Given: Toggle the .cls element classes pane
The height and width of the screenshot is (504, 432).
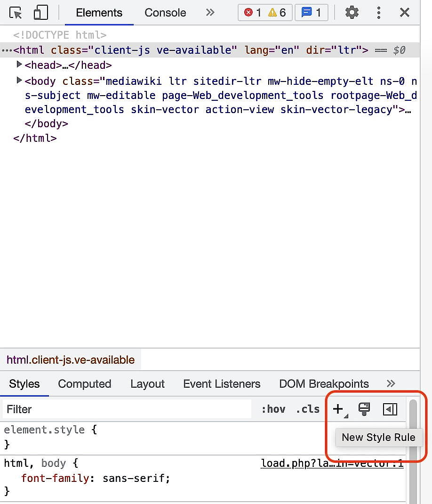Looking at the screenshot, I should [x=308, y=409].
